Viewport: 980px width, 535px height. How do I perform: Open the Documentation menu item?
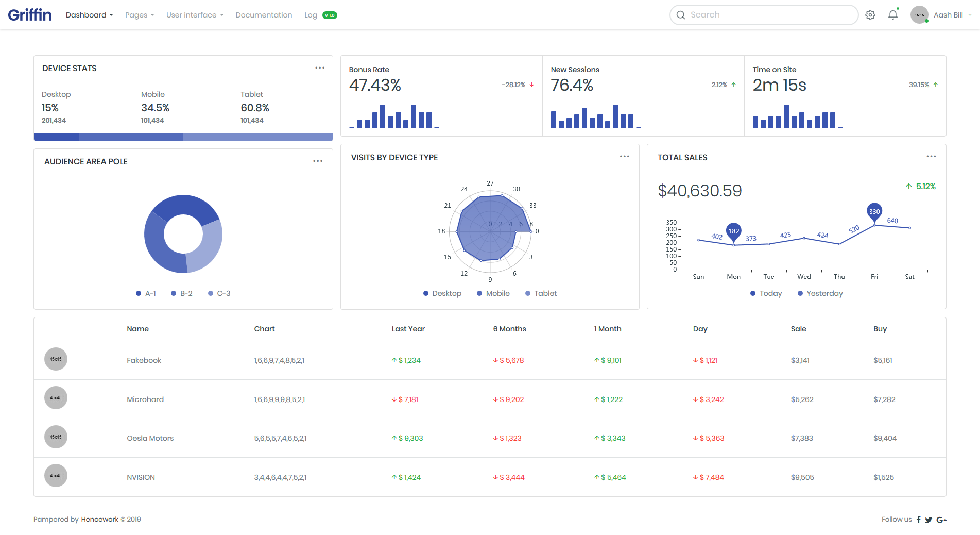tap(264, 15)
